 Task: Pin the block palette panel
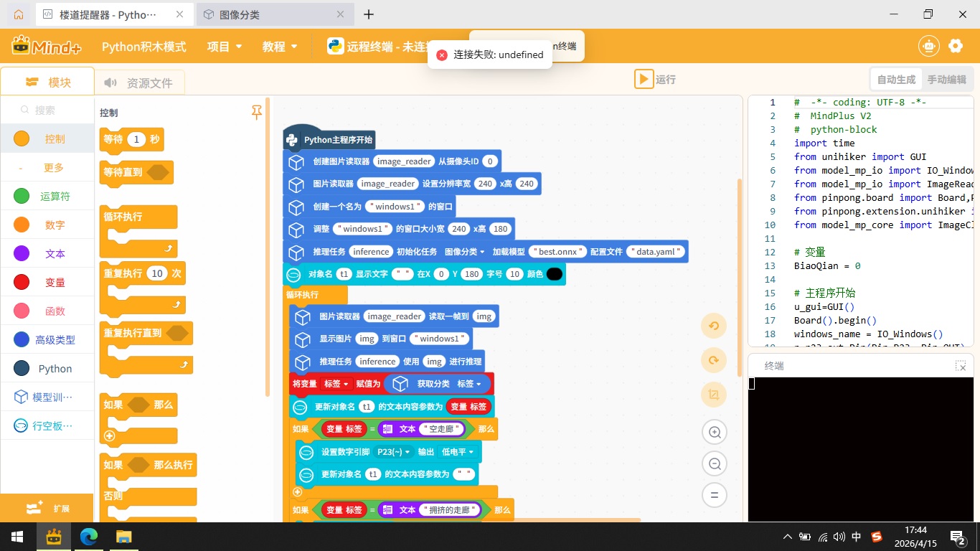257,113
